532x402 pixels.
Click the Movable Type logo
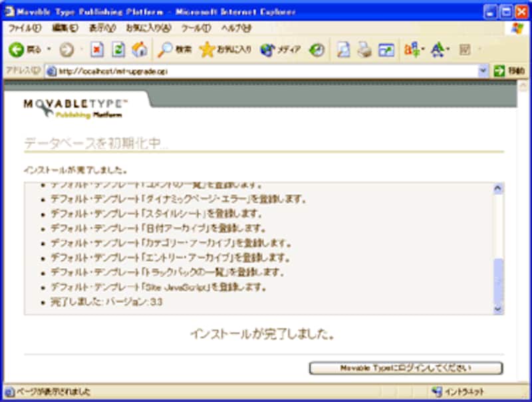click(x=76, y=105)
